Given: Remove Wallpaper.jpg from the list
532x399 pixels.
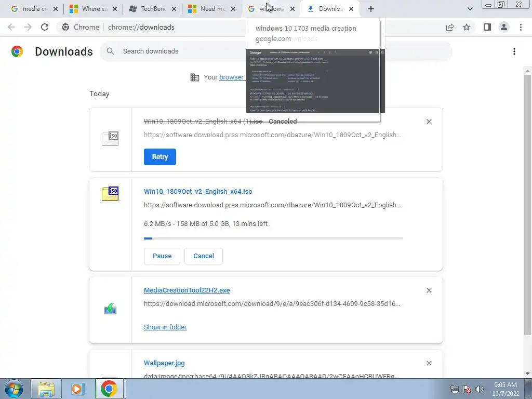Looking at the screenshot, I should pos(429,363).
